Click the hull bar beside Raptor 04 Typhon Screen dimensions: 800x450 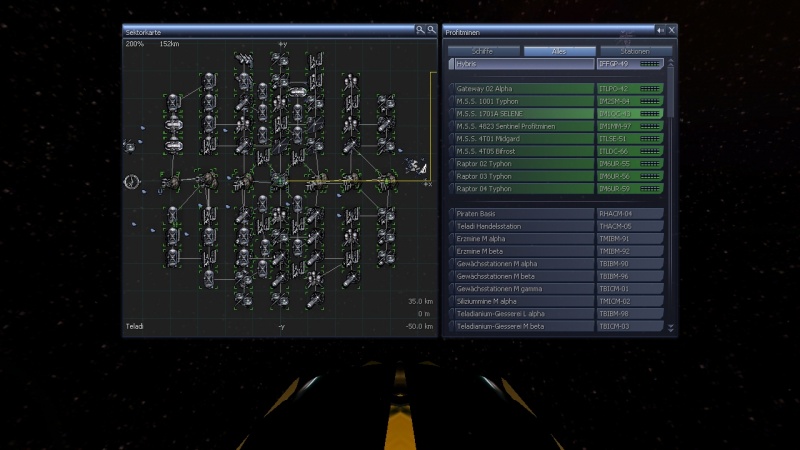click(650, 188)
